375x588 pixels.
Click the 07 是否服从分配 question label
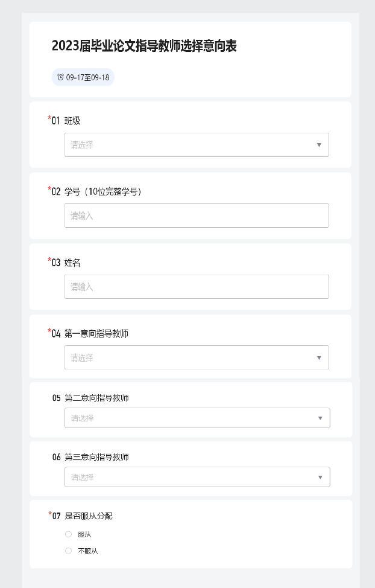(x=83, y=516)
